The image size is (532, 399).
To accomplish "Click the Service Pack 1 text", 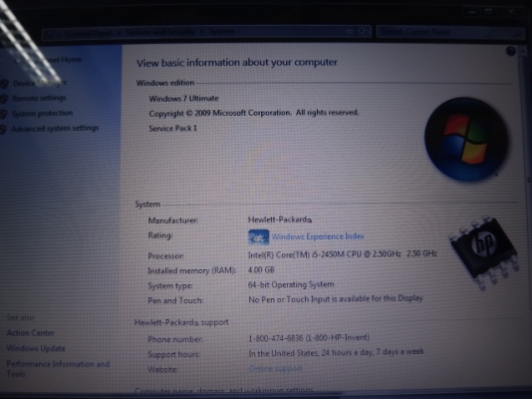I will 172,129.
